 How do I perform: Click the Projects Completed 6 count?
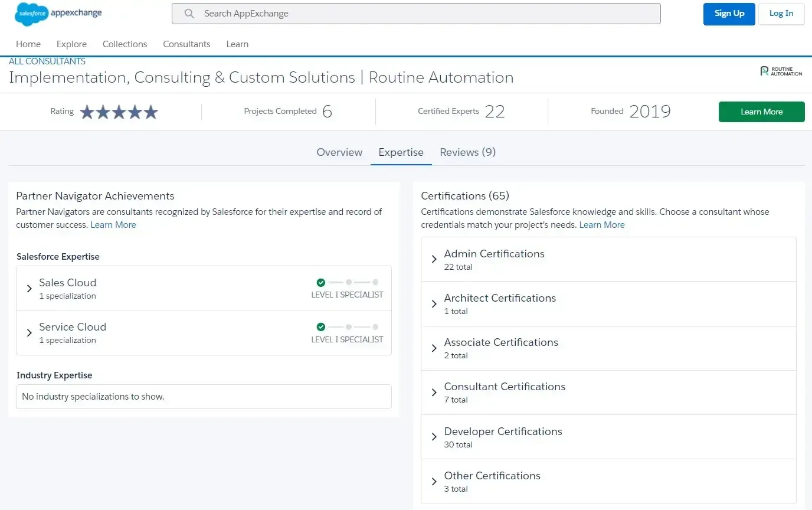288,112
